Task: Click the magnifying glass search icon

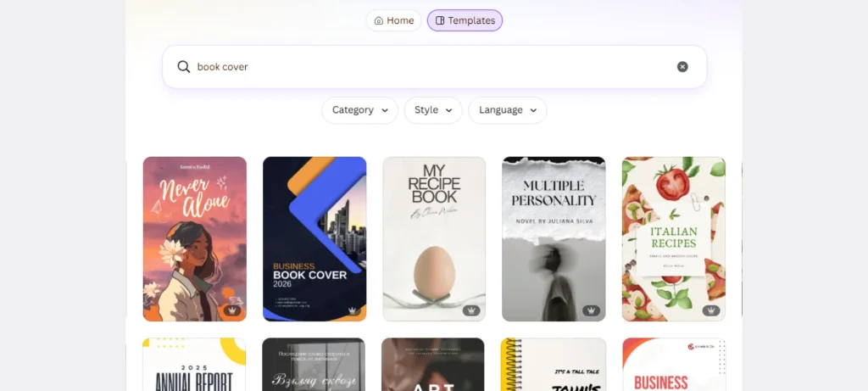Action: point(184,67)
